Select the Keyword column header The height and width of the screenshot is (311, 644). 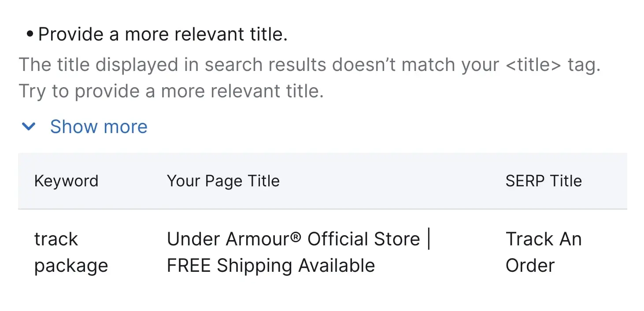pos(66,181)
